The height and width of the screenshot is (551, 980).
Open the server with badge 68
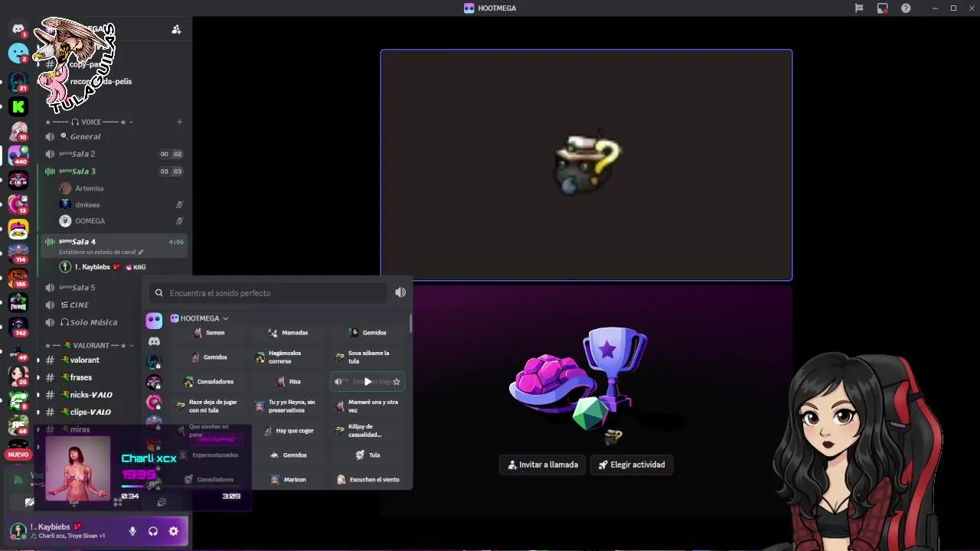click(18, 425)
